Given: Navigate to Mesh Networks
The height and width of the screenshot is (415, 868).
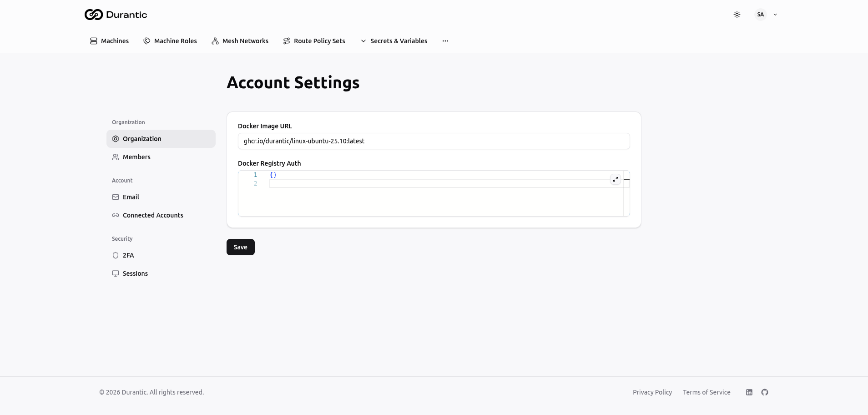Looking at the screenshot, I should coord(240,41).
